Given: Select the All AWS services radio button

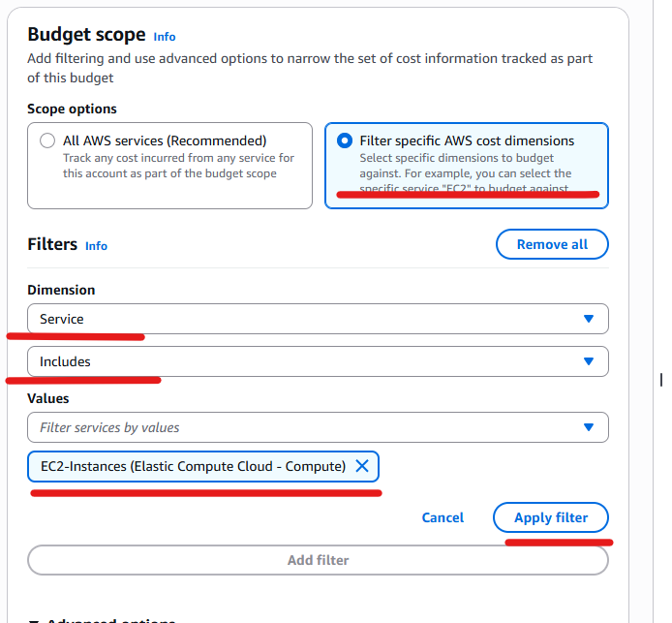Looking at the screenshot, I should (x=47, y=140).
